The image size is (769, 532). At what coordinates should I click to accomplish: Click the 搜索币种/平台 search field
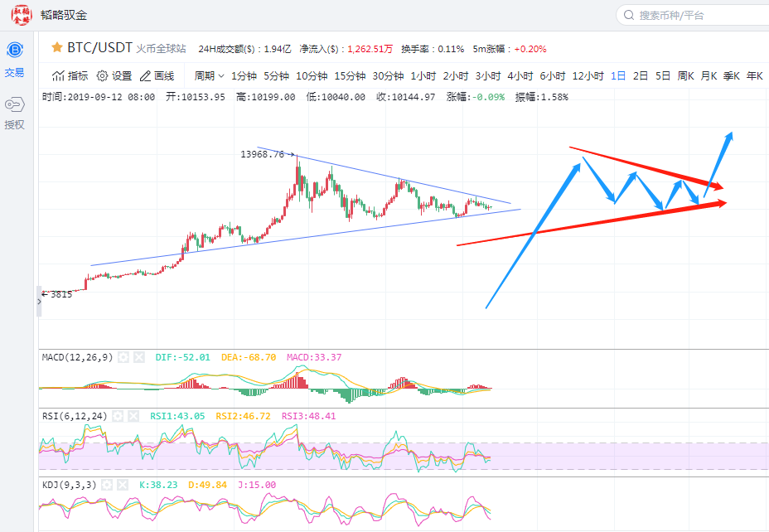coord(693,15)
